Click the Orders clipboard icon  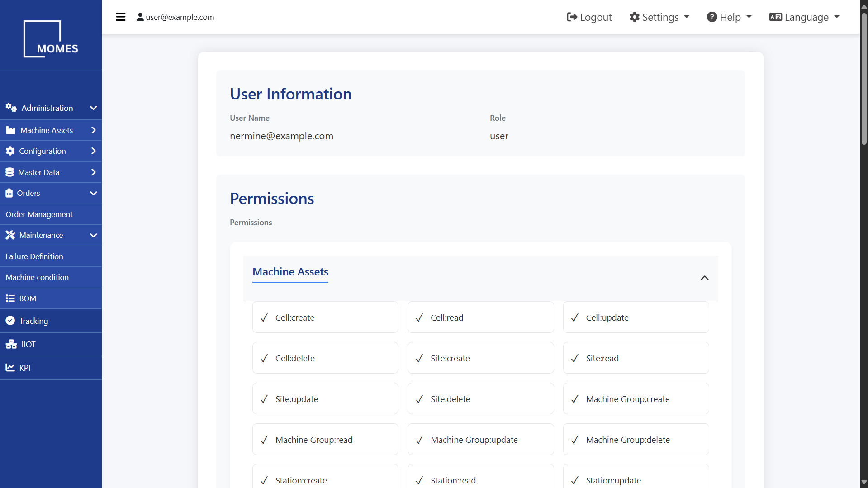[x=9, y=193]
